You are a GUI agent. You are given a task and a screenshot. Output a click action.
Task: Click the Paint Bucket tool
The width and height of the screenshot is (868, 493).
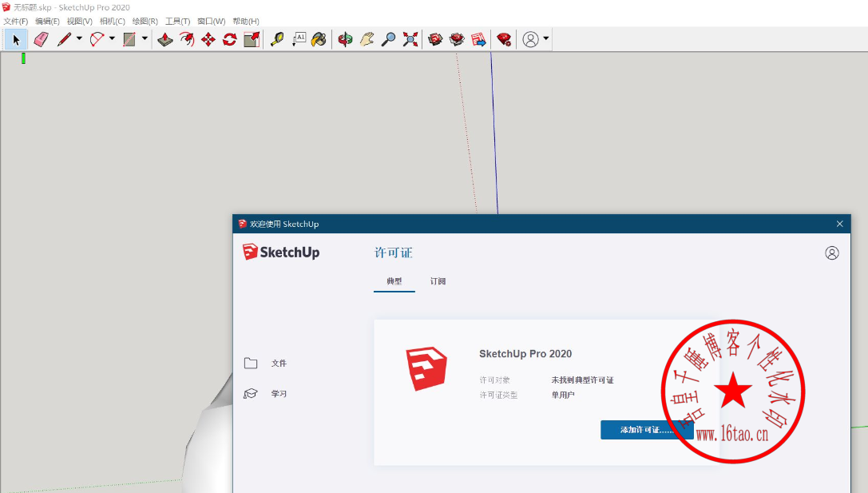point(319,39)
